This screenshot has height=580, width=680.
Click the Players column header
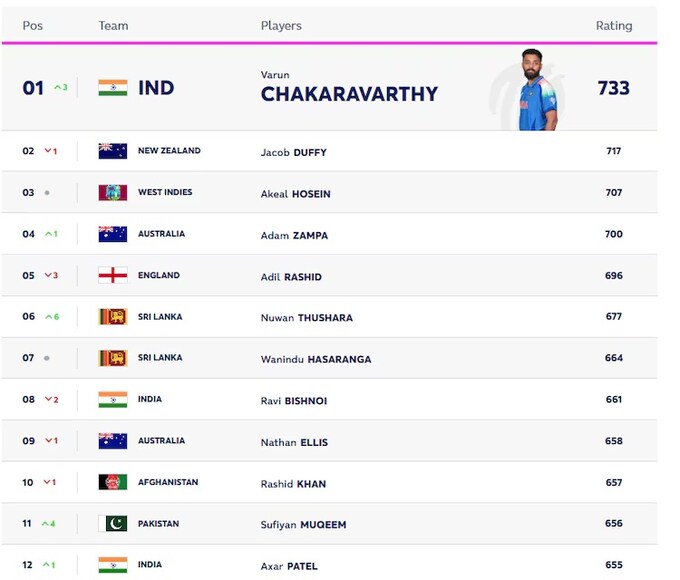click(281, 25)
